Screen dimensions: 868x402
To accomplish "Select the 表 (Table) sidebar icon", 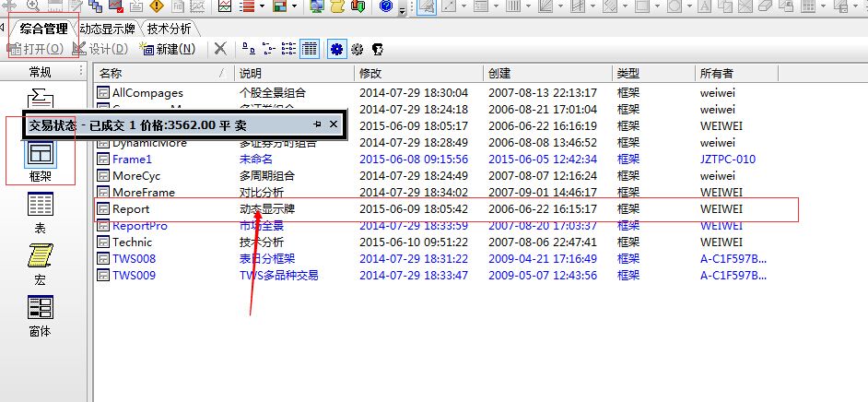I will pos(41,207).
